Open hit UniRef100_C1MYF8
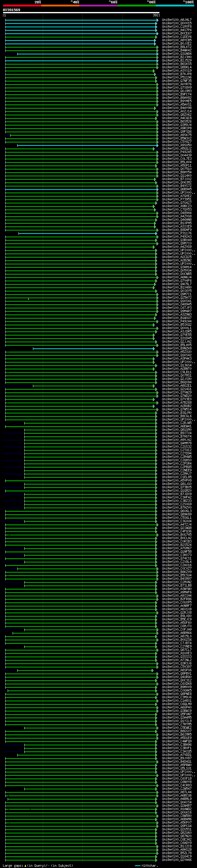The image size is (197, 868). [x=176, y=26]
